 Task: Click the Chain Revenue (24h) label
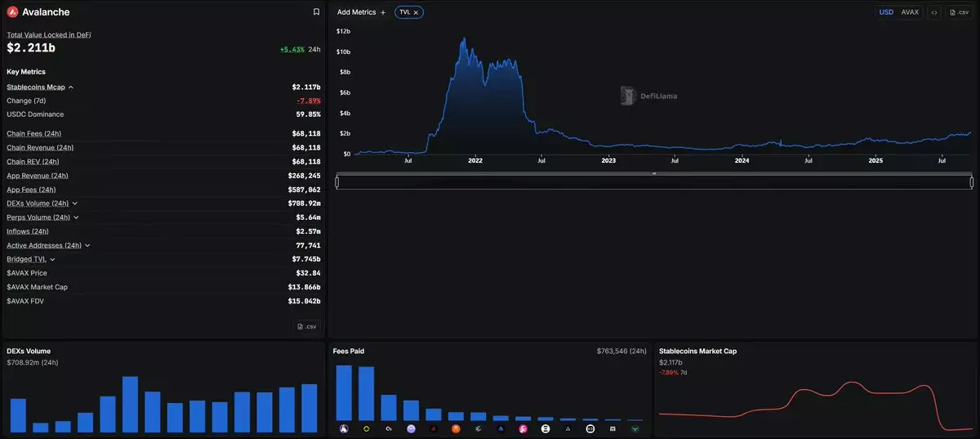40,148
